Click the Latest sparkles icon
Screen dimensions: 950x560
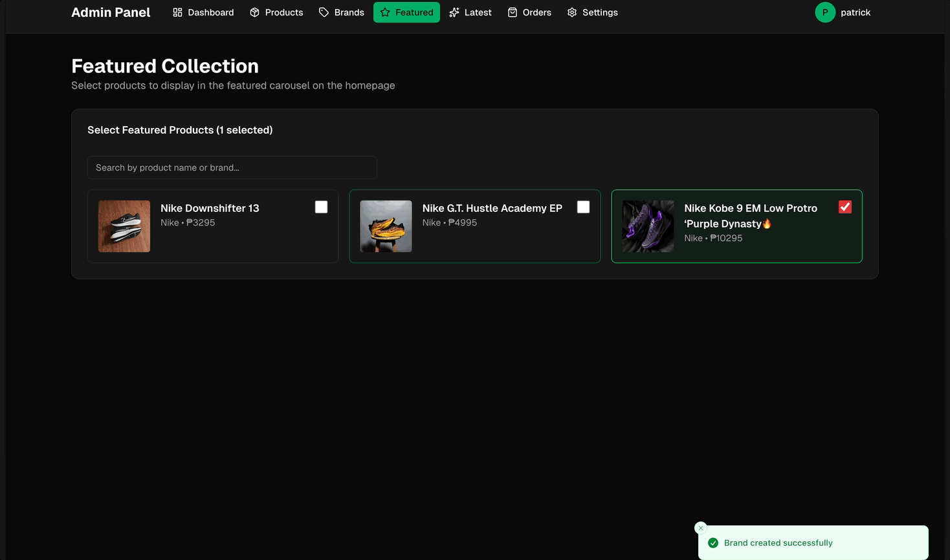(454, 12)
